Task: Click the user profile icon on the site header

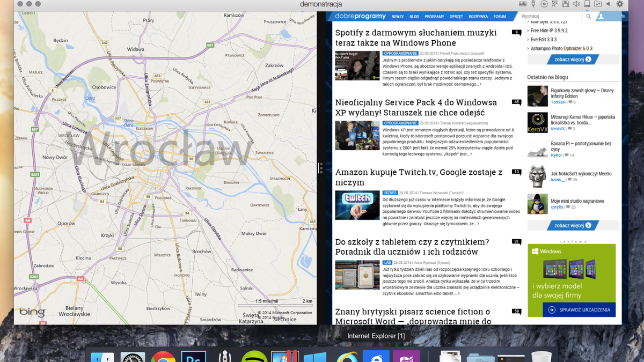Action: coord(601,17)
